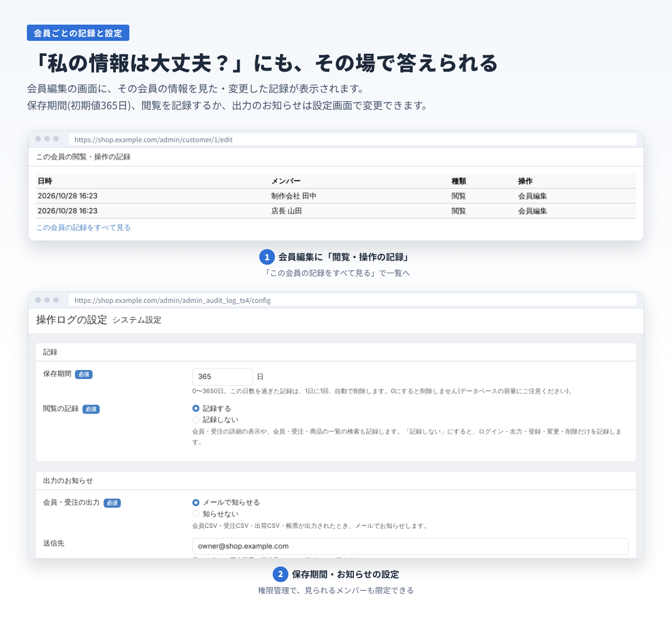672x623 pixels.
Task: Focus the 送信先 email input field
Action: click(x=410, y=546)
